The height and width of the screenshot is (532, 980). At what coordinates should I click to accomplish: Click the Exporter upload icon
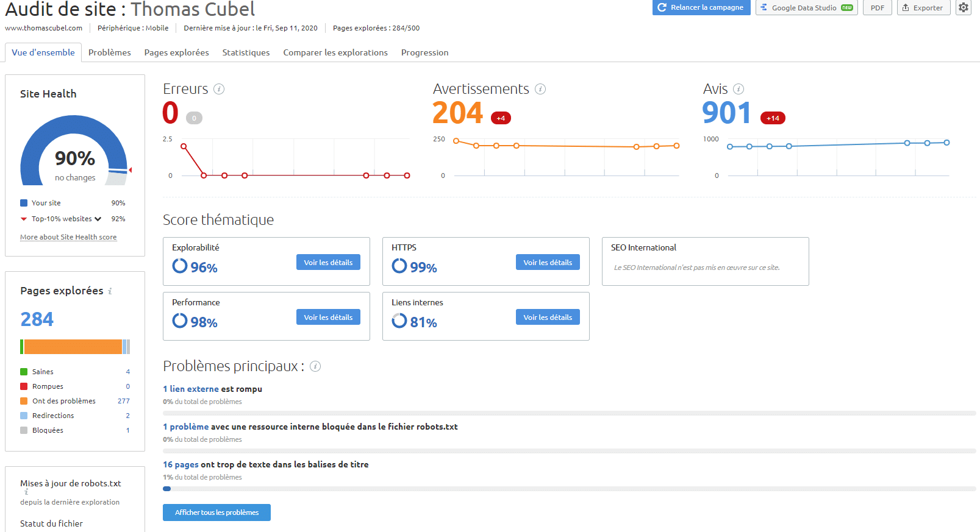pos(906,7)
